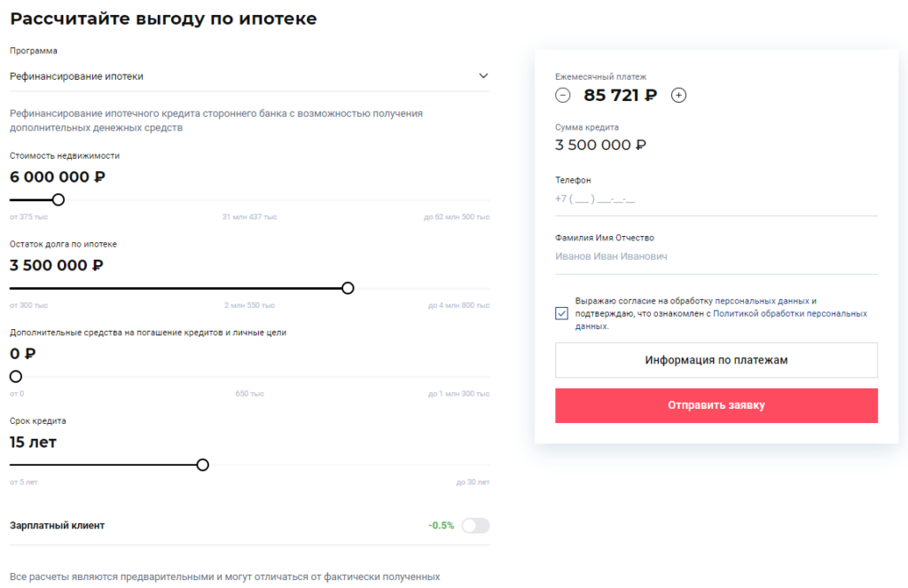Click the 3 500 000 ₽ mortgage balance value
Image resolution: width=908 pixels, height=588 pixels.
pyautogui.click(x=57, y=265)
